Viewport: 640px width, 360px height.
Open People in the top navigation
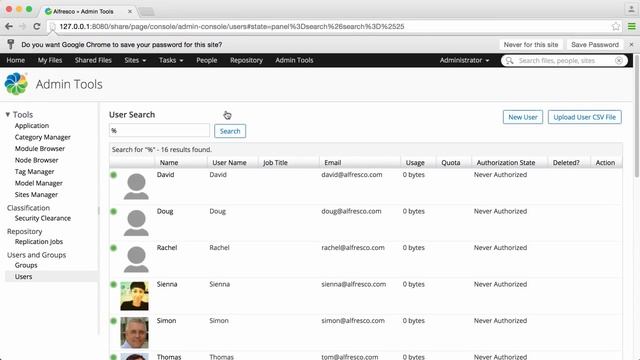[x=207, y=60]
